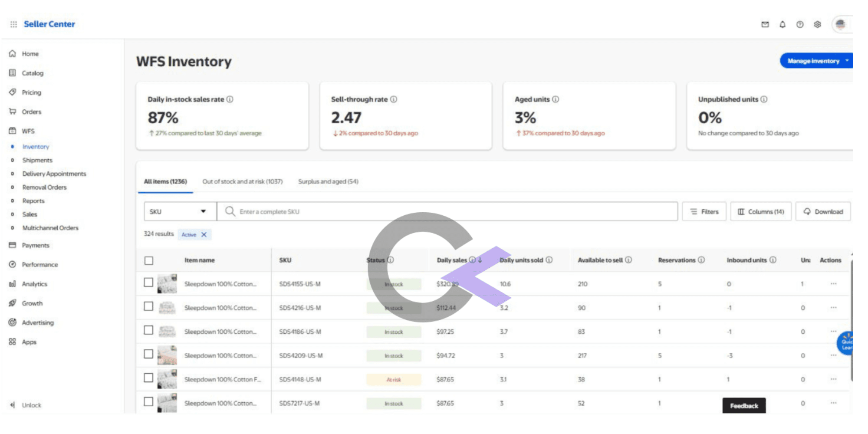868x434 pixels.
Task: Open thumbnail of SDS7217-US-M item
Action: (x=167, y=403)
